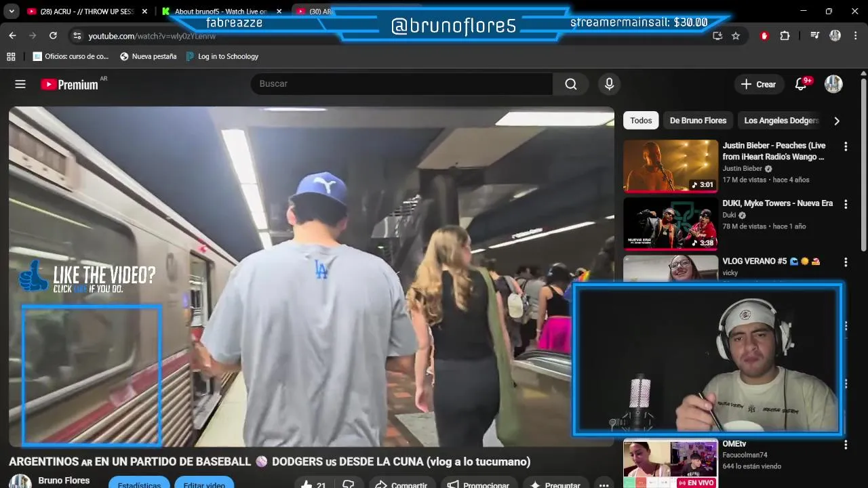Close the ACRU tab
Image resolution: width=868 pixels, height=488 pixels.
[x=144, y=12]
